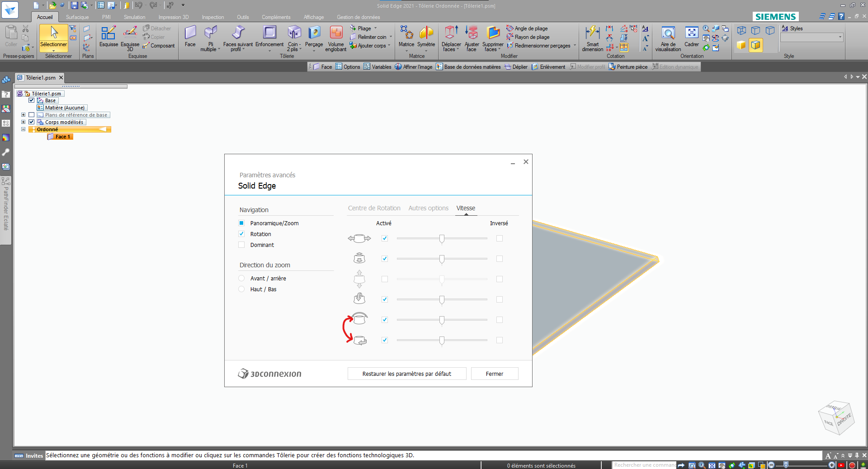Check Inversé for pan left-right axis
The image size is (868, 469).
pyautogui.click(x=500, y=238)
